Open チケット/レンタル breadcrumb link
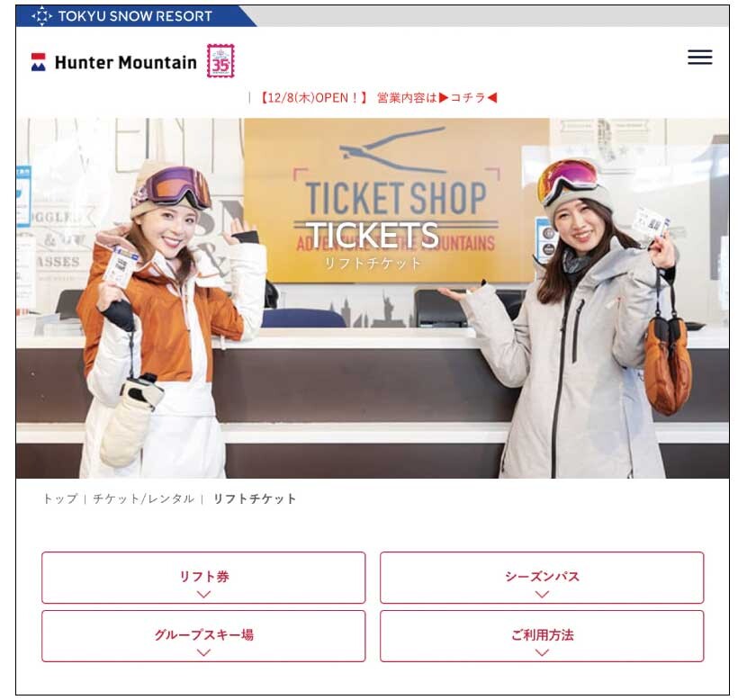Image resolution: width=738 pixels, height=700 pixels. pos(143,498)
